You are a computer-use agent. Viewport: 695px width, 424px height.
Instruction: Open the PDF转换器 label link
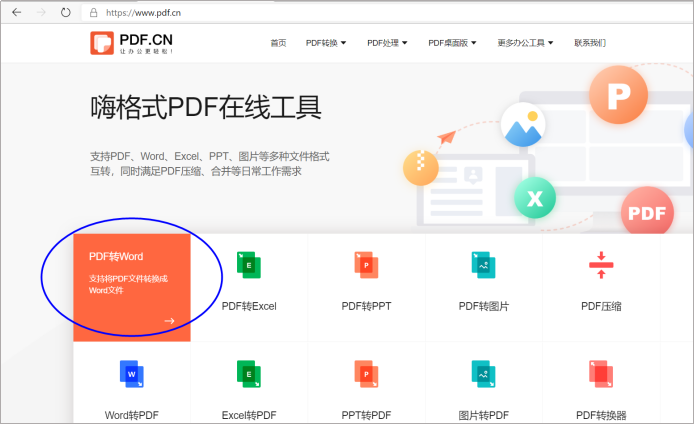click(601, 415)
